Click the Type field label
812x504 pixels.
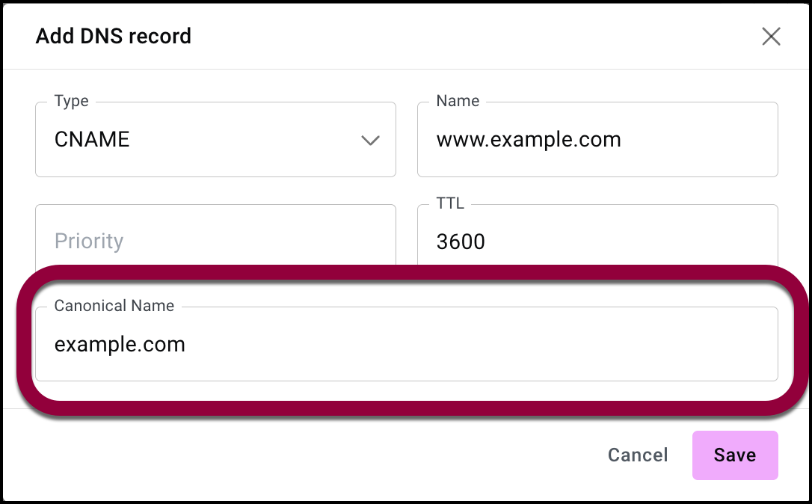click(72, 101)
